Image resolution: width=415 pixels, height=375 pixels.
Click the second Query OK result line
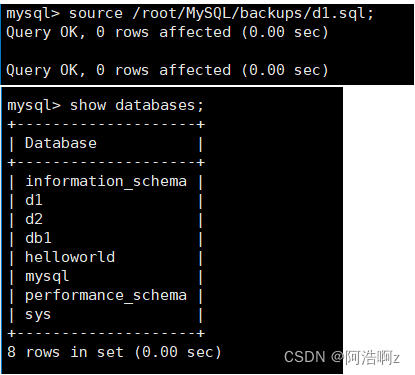click(x=167, y=70)
